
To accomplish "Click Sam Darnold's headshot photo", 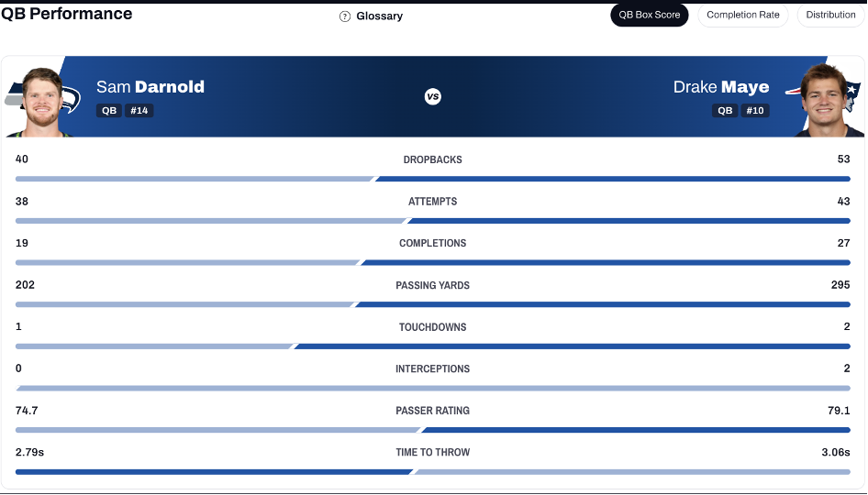I will coord(40,102).
